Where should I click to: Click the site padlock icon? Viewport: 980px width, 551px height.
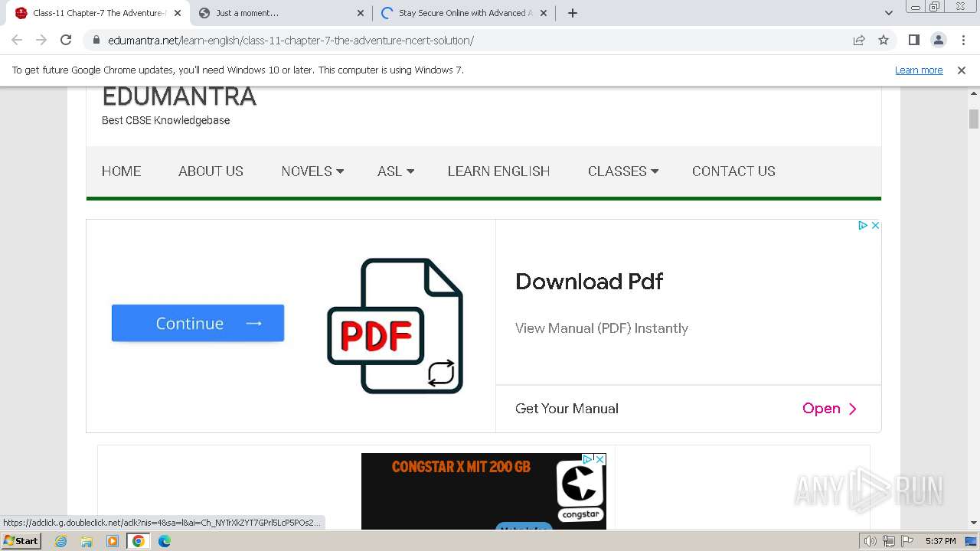[96, 40]
